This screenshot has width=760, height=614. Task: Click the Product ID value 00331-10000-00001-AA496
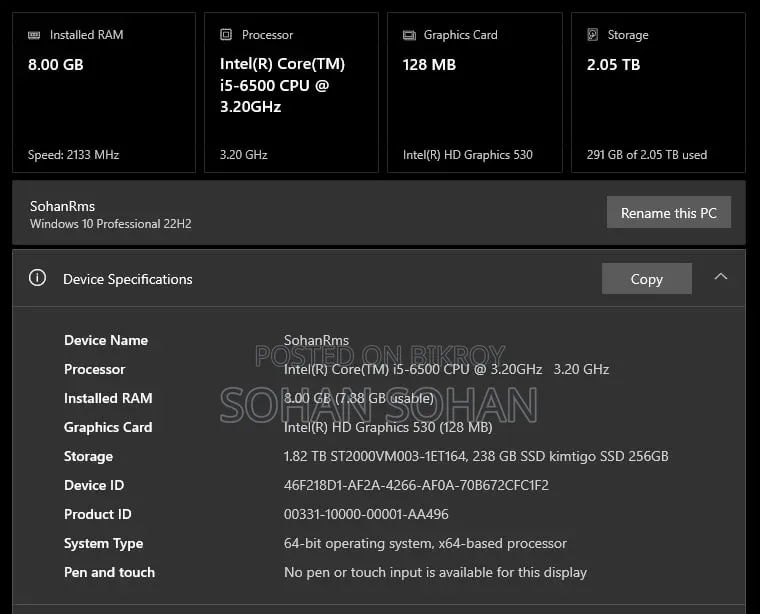pyautogui.click(x=366, y=514)
